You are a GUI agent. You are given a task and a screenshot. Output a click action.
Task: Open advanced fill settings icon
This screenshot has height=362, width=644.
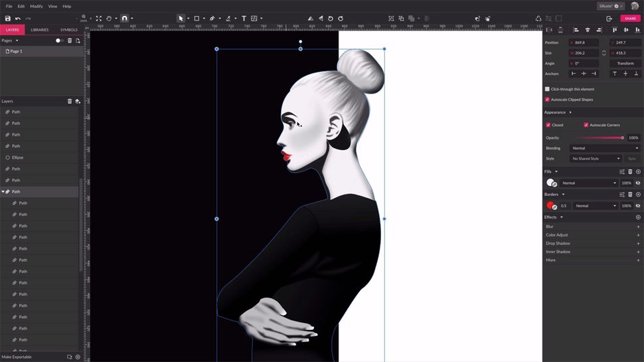[x=622, y=172]
